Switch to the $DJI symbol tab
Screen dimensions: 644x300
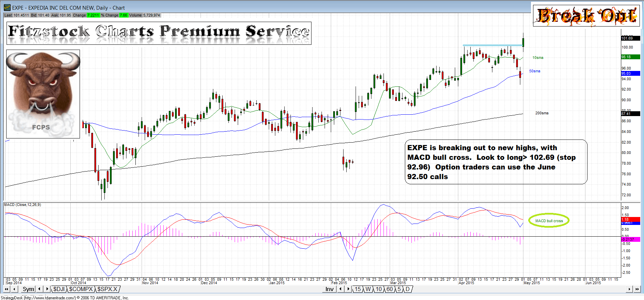coord(59,289)
